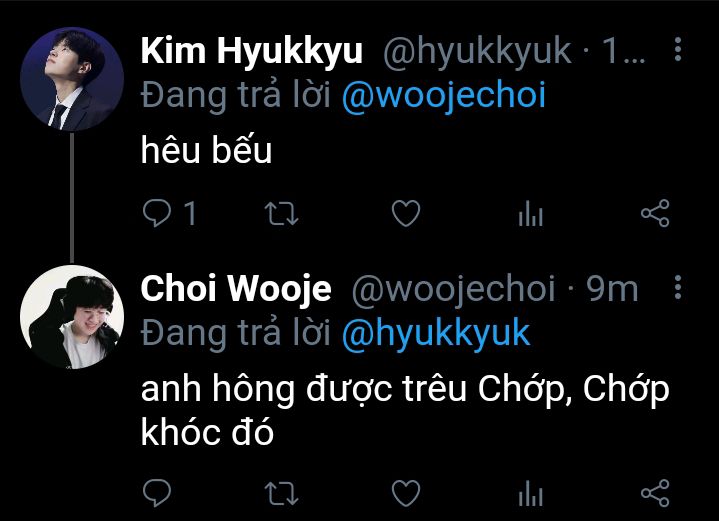Like Kim Hyukkyu's tweet

(406, 213)
